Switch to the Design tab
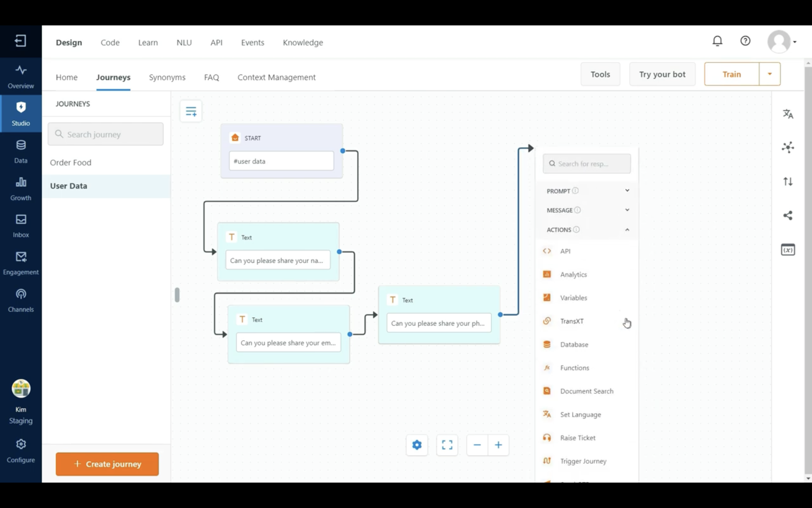The width and height of the screenshot is (812, 508). [69, 43]
